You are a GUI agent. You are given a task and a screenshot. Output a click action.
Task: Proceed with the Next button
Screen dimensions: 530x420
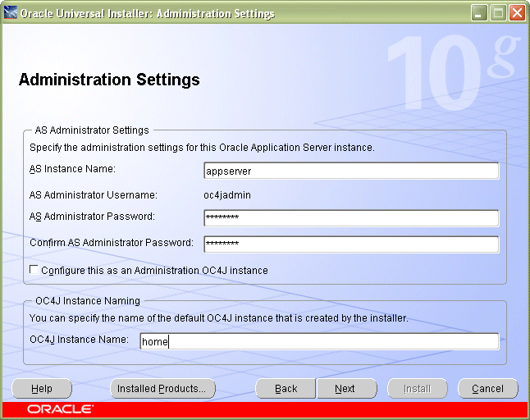346,389
